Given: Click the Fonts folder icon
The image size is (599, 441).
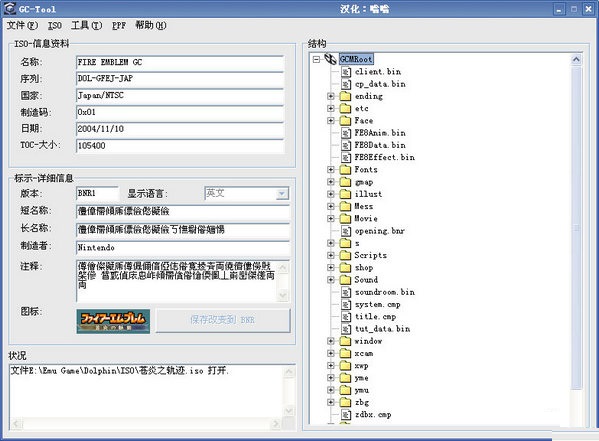Looking at the screenshot, I should [345, 170].
